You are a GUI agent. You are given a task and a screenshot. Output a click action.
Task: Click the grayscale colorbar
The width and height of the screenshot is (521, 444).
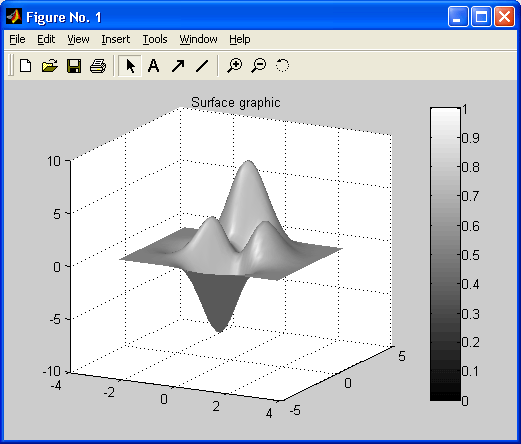[445, 254]
